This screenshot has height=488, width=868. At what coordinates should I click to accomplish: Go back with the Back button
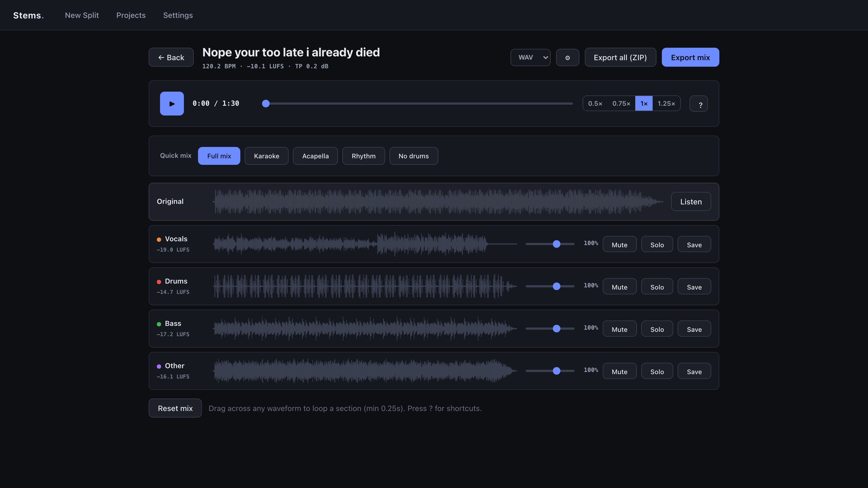171,57
